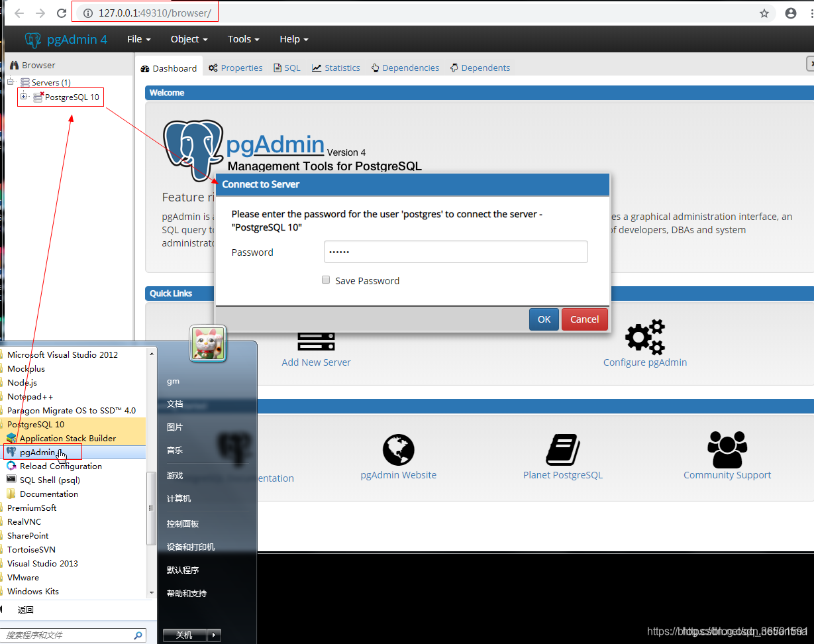
Task: Click the browser reload page icon
Action: 62,13
